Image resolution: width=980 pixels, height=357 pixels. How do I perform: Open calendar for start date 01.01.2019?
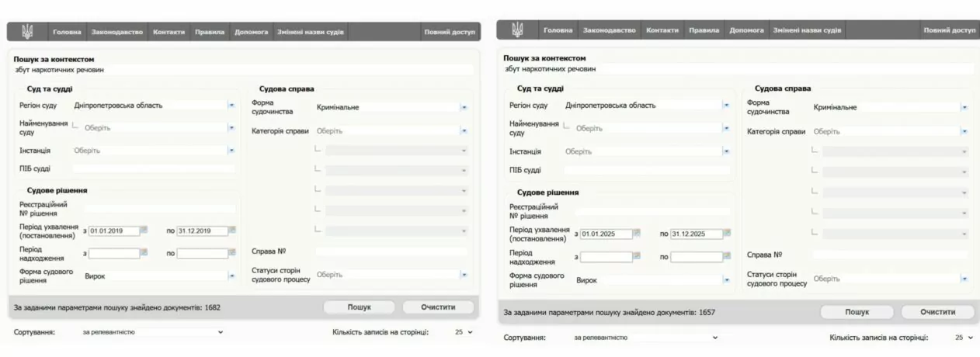point(144,230)
